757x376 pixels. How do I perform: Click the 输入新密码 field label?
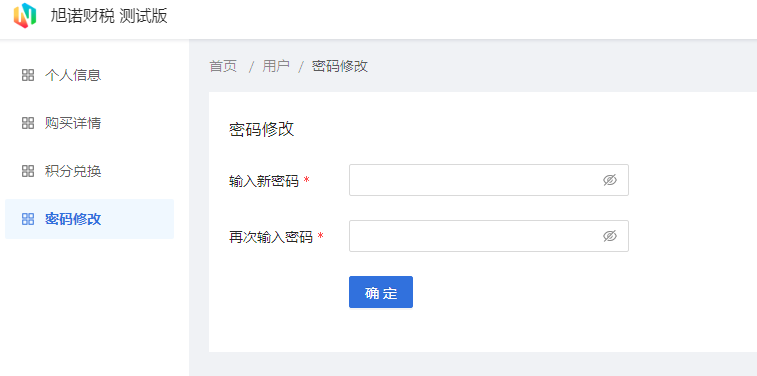coord(264,181)
